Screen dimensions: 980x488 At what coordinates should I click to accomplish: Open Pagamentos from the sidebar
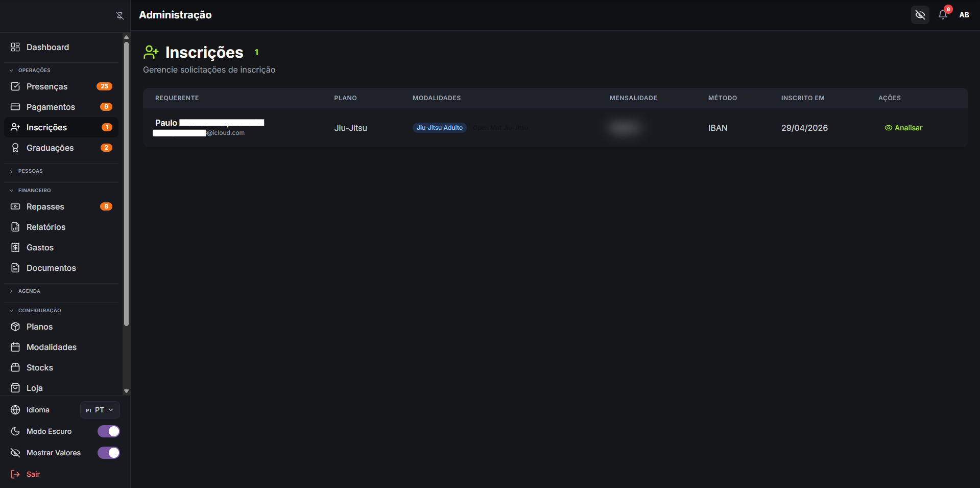point(61,107)
